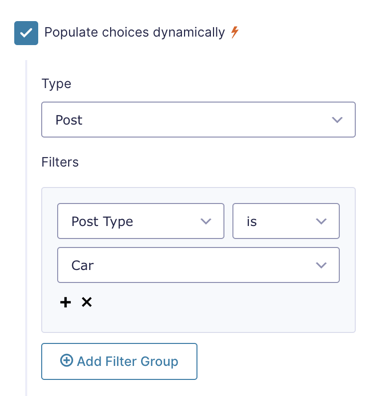The image size is (370, 396).
Task: Click the orange lightning bolt icon
Action: coord(235,32)
